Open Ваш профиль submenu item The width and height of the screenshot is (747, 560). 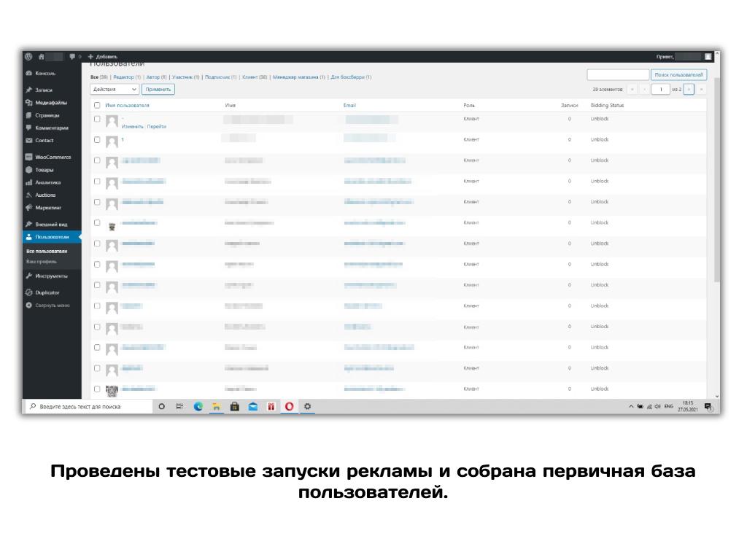[42, 261]
